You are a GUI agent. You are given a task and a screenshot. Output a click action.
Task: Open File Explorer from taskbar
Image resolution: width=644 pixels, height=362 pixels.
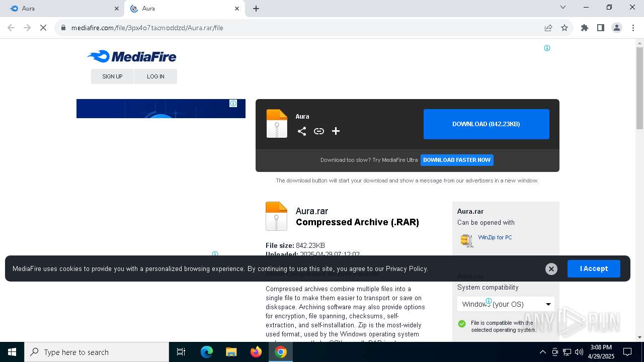pyautogui.click(x=231, y=352)
